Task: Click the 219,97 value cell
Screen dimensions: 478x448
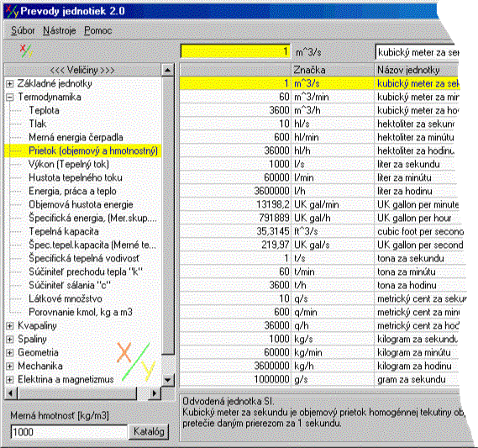Action: [x=235, y=245]
